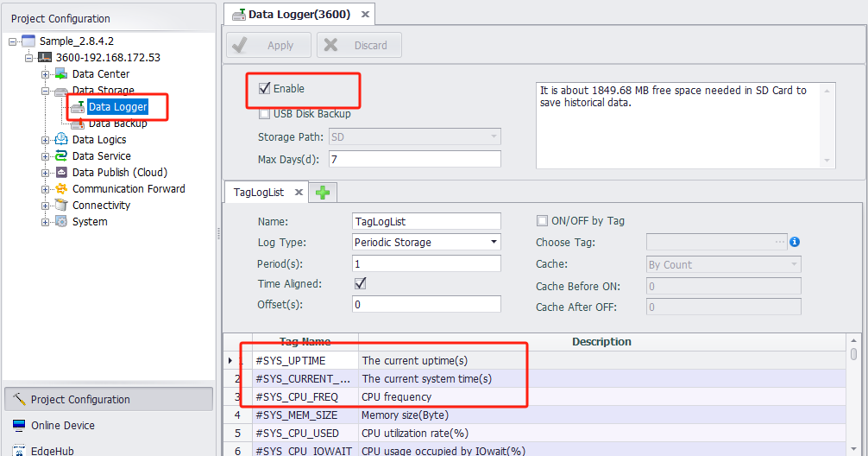Click the System gear icon
Screen dimensions: 868x456
coord(61,222)
